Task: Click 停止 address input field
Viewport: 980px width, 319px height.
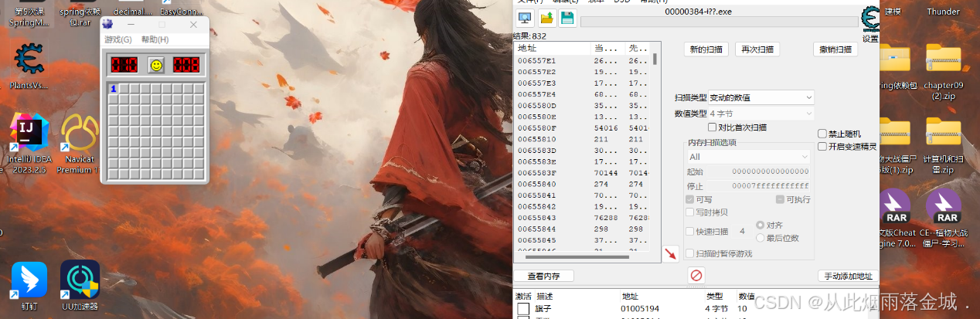Action: click(760, 186)
